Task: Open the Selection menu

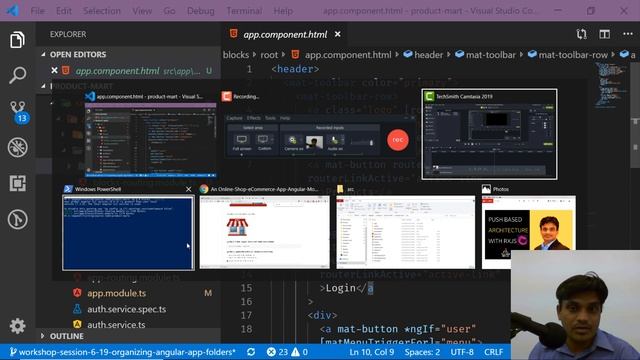Action: click(102, 11)
